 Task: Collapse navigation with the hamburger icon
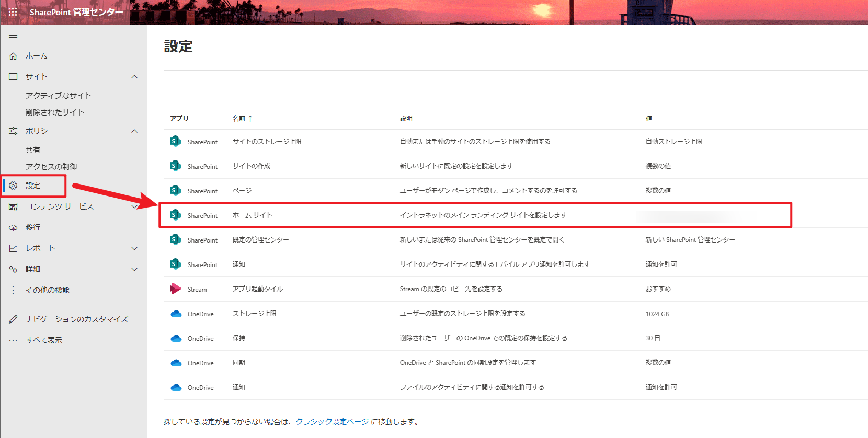coord(13,35)
